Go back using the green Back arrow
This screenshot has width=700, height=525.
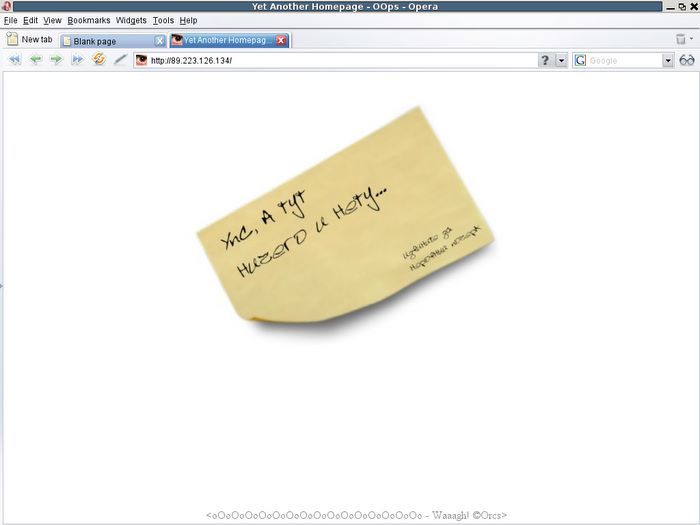pos(35,60)
